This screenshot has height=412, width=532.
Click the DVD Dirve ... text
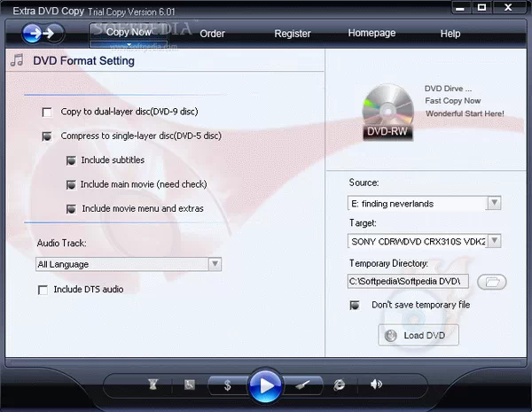448,89
